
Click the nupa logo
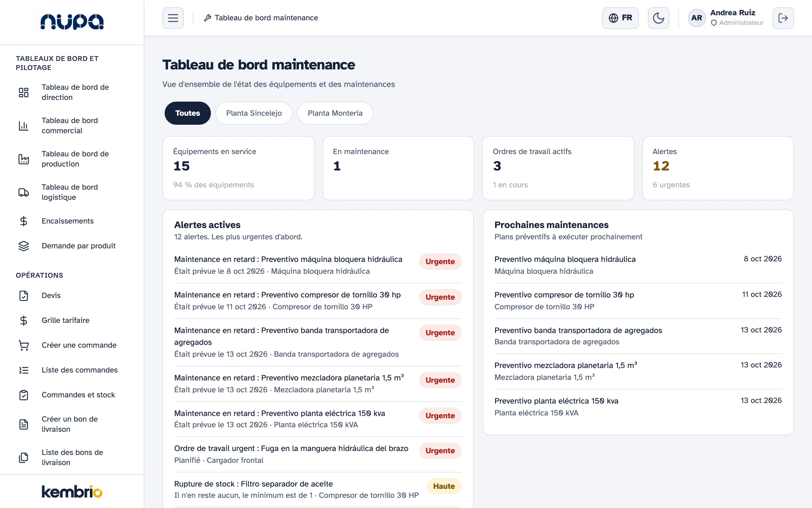coord(72,22)
